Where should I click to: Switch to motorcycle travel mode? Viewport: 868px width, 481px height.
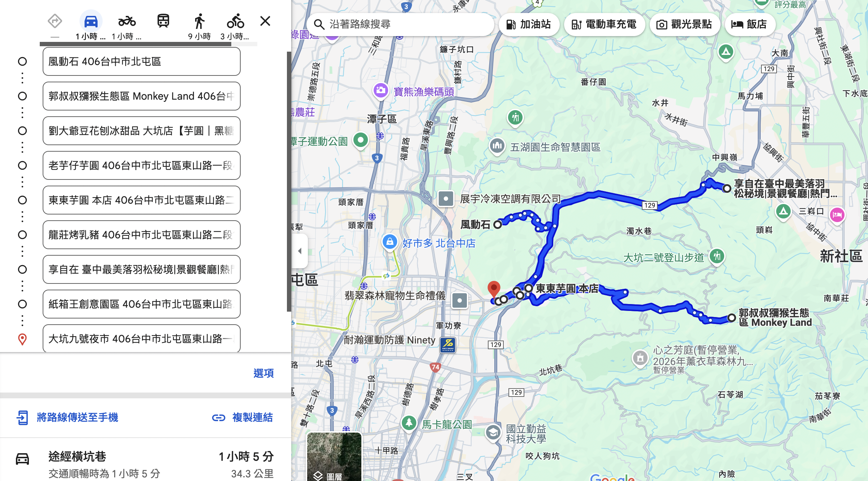point(127,21)
